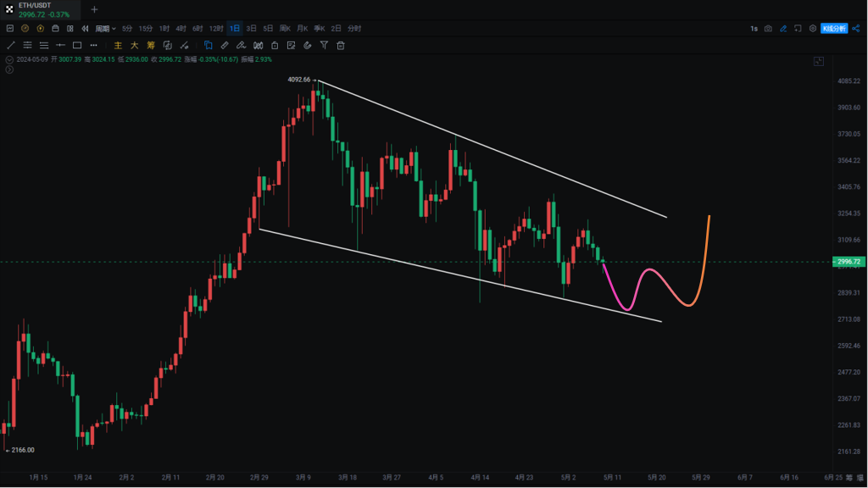The image size is (868, 488).
Task: Click the briefcase icon in period row
Action: tap(55, 28)
